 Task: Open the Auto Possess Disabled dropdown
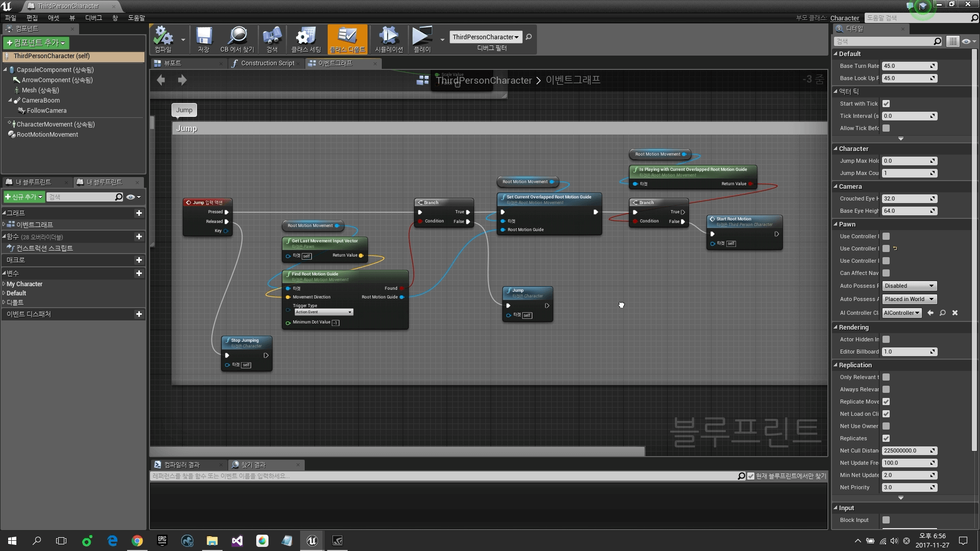click(x=909, y=286)
